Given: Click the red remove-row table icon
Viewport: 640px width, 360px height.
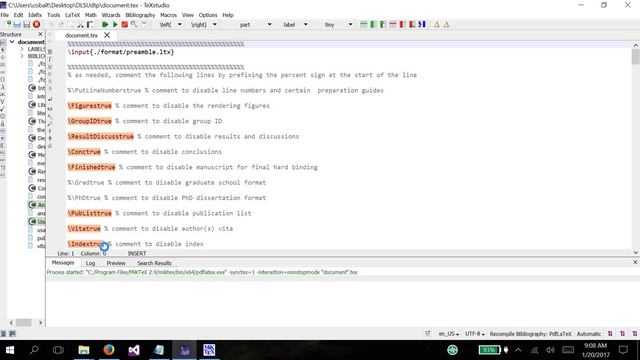Looking at the screenshot, I should (393, 24).
